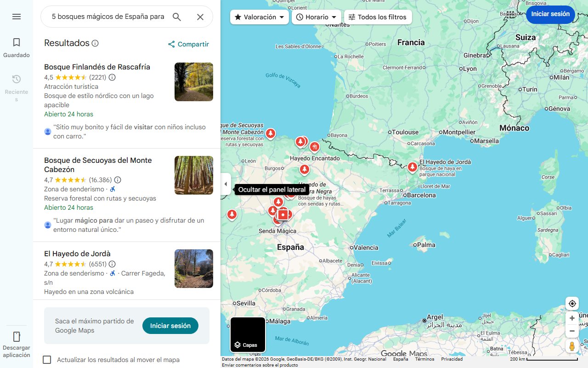Enable Actualizar los resultados al mover el mapa

(x=47, y=360)
